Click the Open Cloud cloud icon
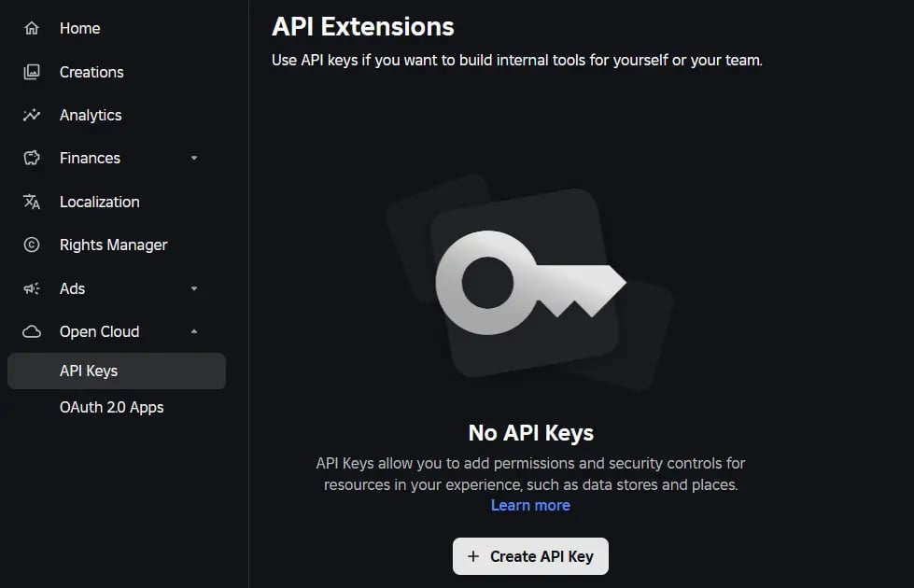 click(x=32, y=331)
